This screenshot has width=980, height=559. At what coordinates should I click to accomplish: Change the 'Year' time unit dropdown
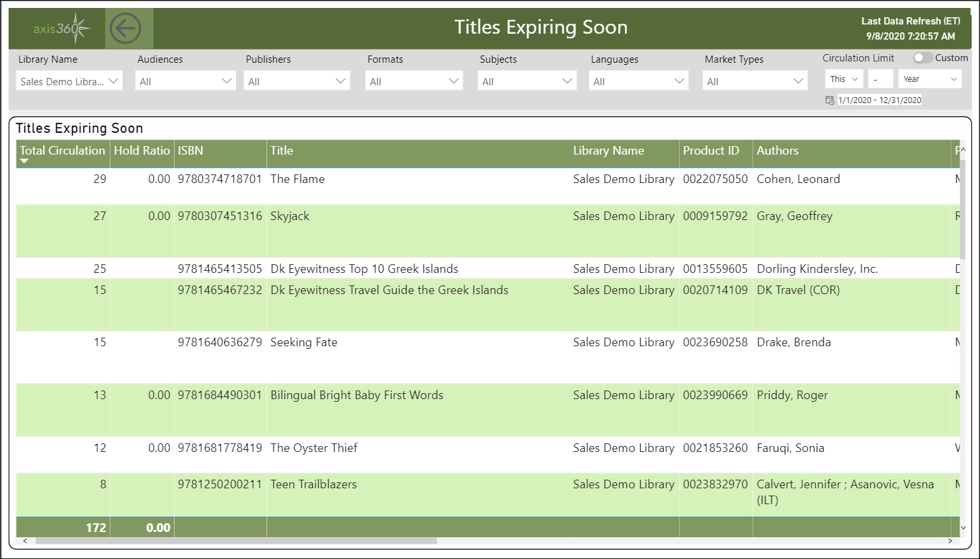929,78
